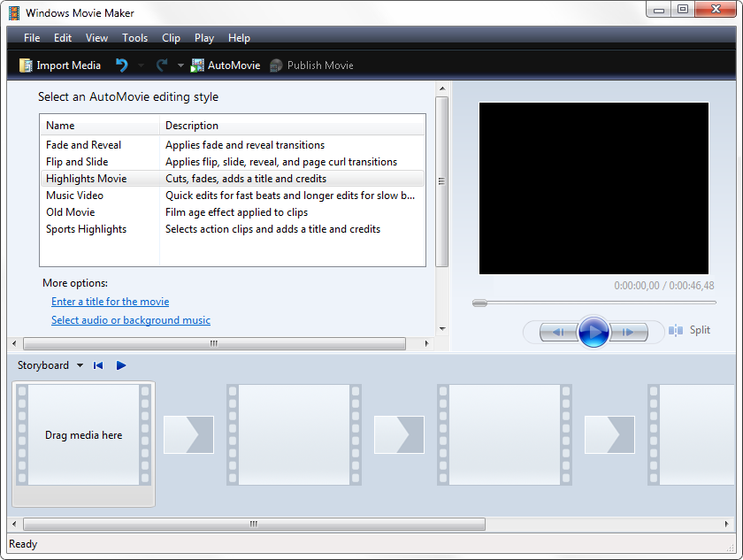Image resolution: width=743 pixels, height=560 pixels.
Task: Click the AutoMovie toolbar button
Action: [x=226, y=65]
